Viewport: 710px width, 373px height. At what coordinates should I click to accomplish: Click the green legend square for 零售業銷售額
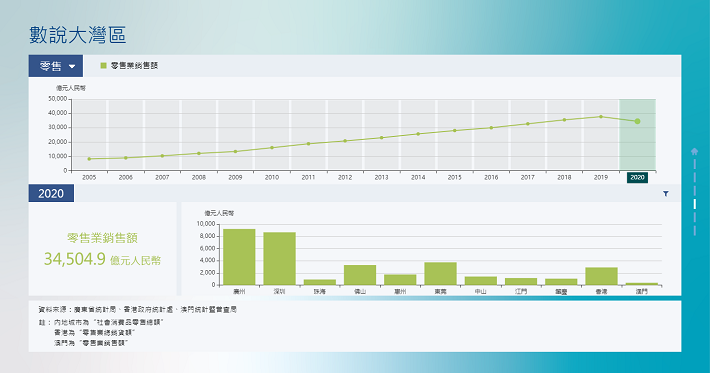pyautogui.click(x=103, y=66)
